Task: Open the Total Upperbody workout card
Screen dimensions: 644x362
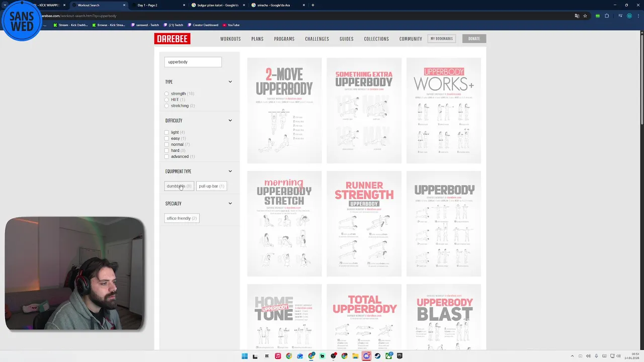Action: click(364, 317)
